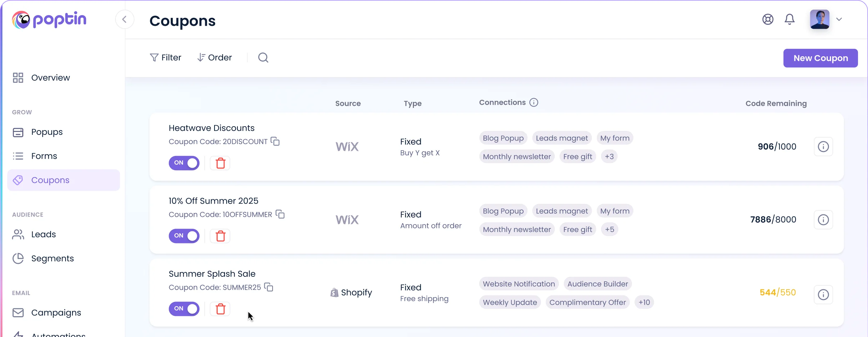Copy the SUMMER25 coupon code
This screenshot has height=337, width=868.
point(269,287)
